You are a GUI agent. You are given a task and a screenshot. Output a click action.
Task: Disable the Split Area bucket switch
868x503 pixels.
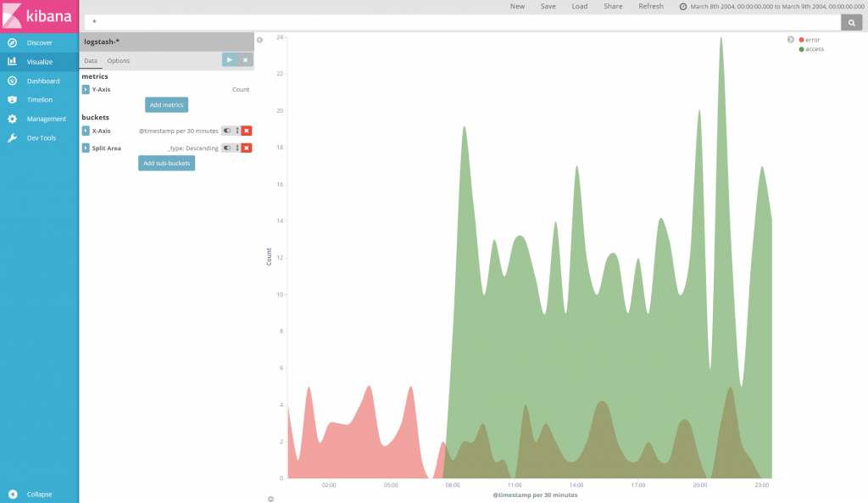227,148
